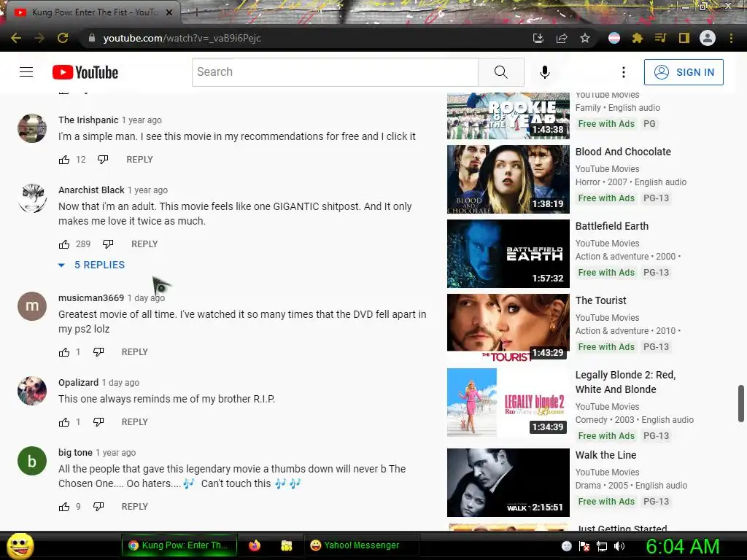
Task: Like Anarchist Black's comment
Action: click(x=64, y=244)
